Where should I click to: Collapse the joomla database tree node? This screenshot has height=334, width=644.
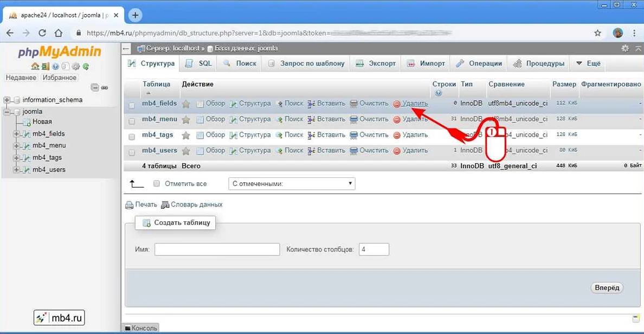(5, 111)
